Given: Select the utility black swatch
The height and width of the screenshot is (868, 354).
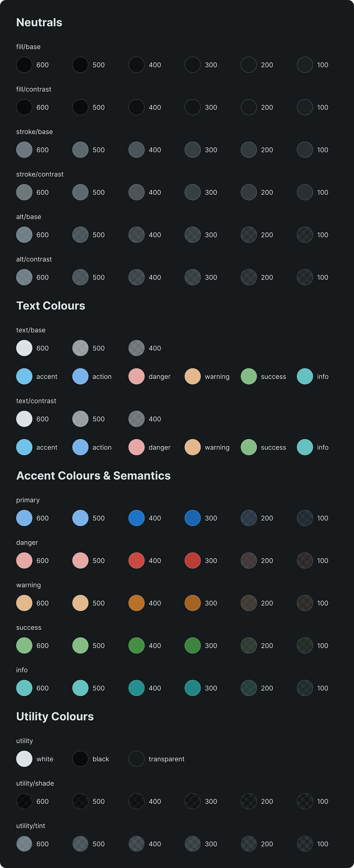Looking at the screenshot, I should tap(80, 759).
